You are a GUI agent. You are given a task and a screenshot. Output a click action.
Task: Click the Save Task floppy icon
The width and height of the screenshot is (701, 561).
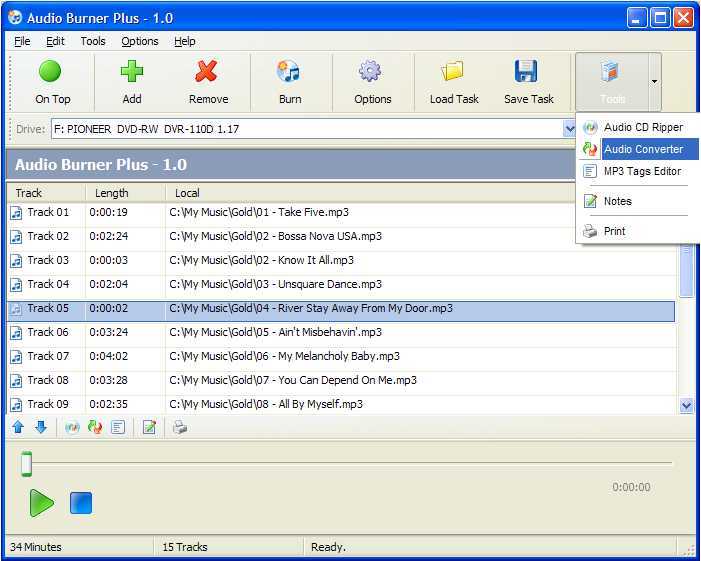pyautogui.click(x=526, y=72)
